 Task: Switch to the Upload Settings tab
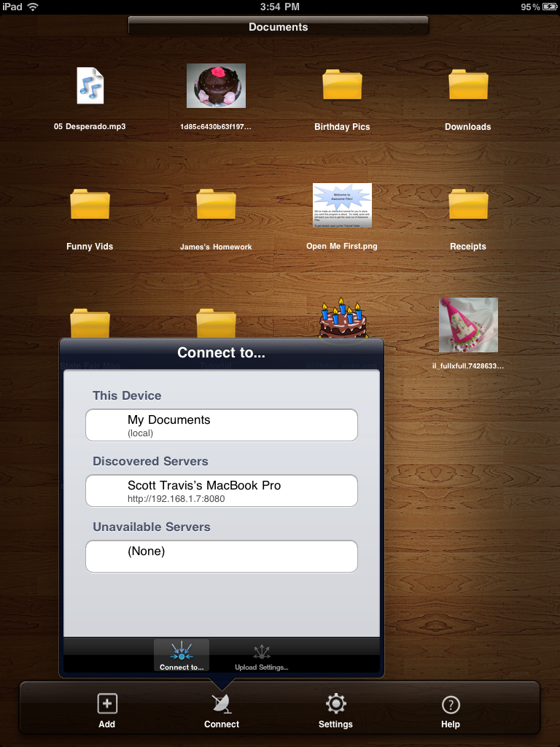click(261, 657)
